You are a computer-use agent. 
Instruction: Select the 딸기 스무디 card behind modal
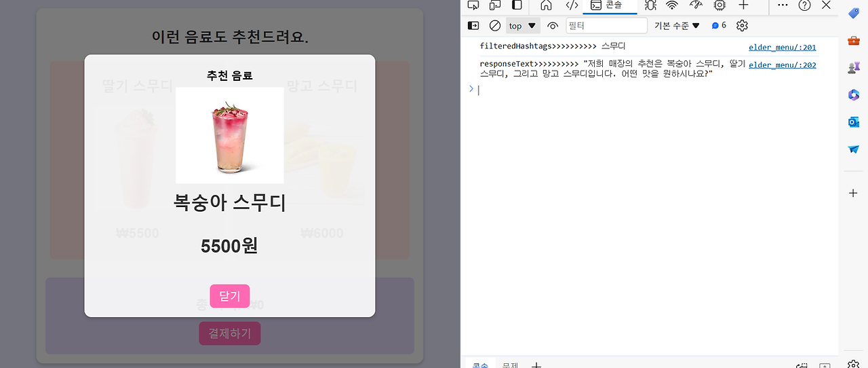[136, 160]
